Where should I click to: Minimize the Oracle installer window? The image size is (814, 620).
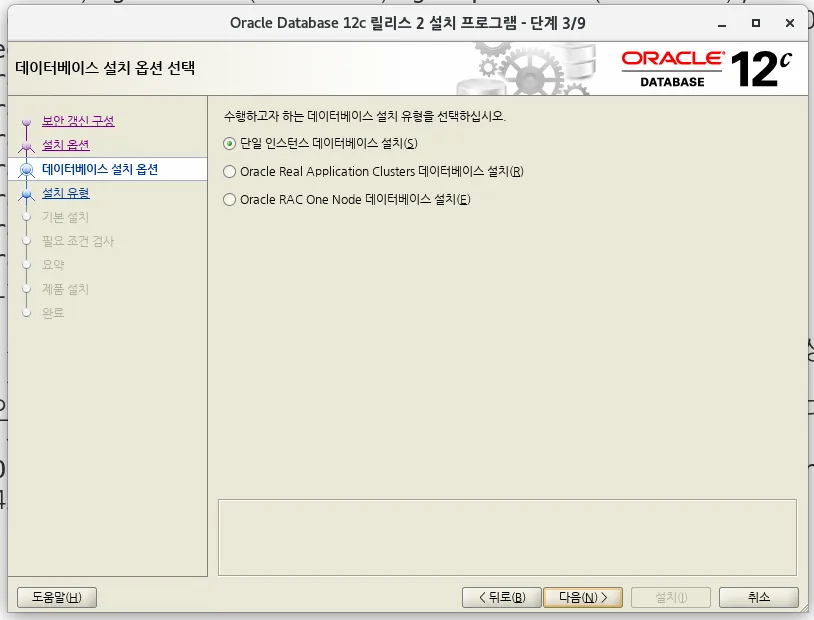[x=722, y=23]
